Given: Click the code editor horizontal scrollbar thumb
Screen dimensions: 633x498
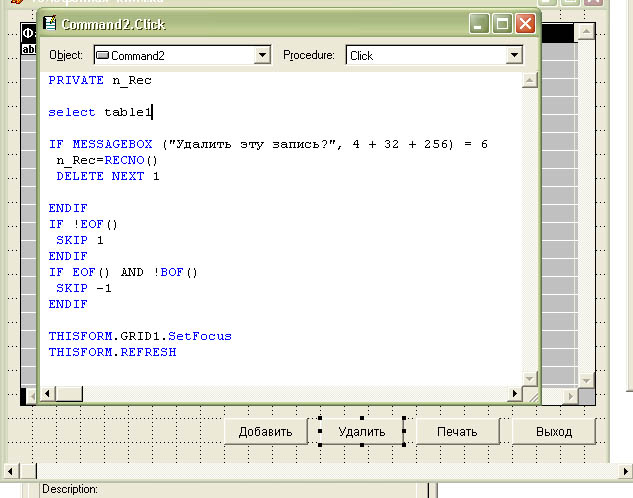Looking at the screenshot, I should pos(69,393).
